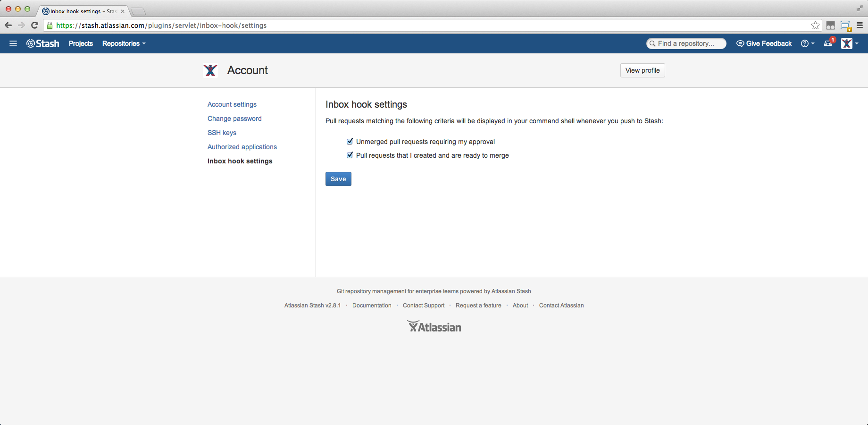
Task: Open the Chrome menu icon
Action: pyautogui.click(x=860, y=25)
